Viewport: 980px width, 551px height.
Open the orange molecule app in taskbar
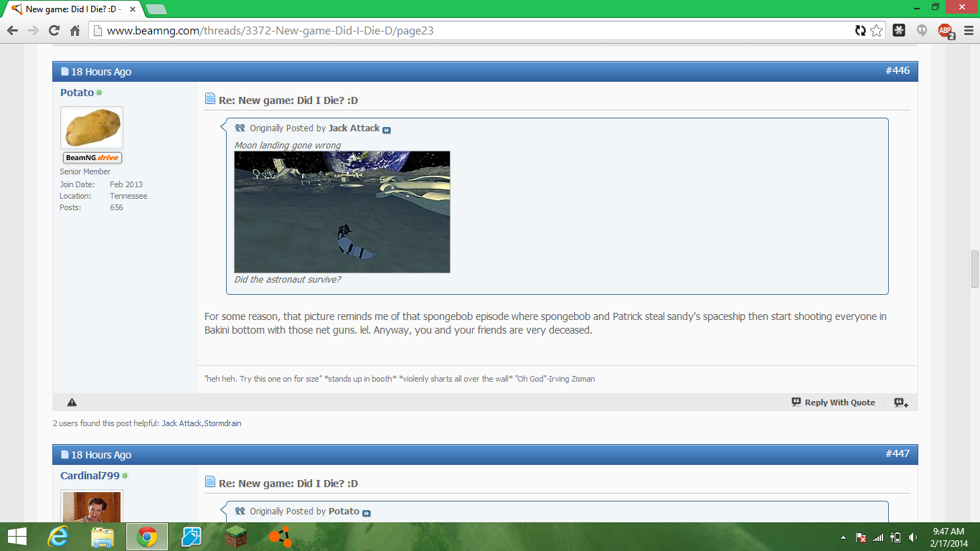[x=280, y=537]
